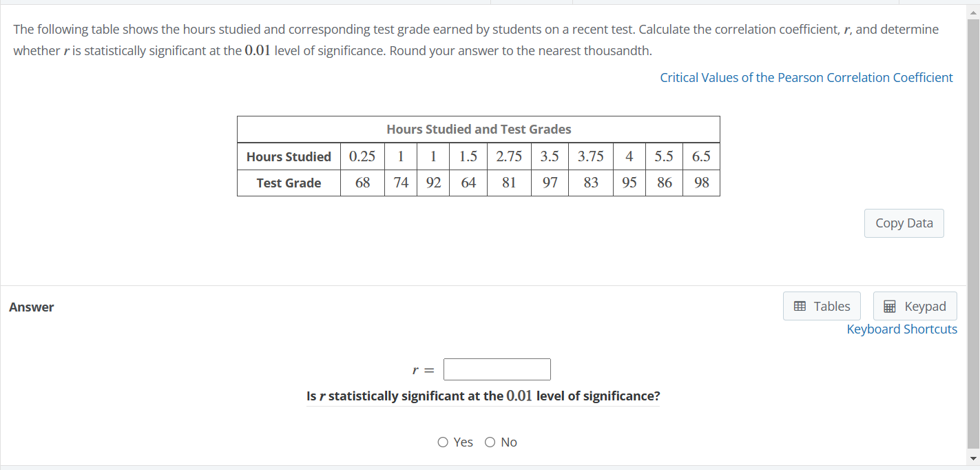Click the grid icon on the Tables button

(801, 306)
